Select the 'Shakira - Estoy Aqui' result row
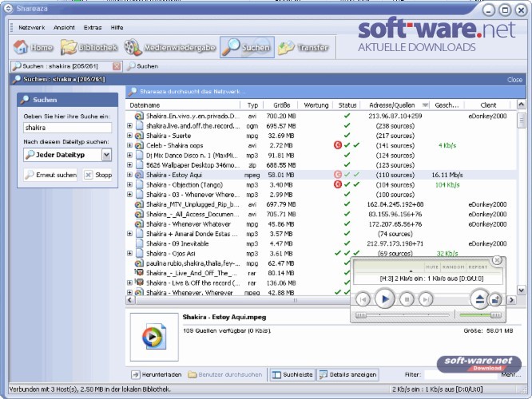532x399 pixels. coord(322,175)
